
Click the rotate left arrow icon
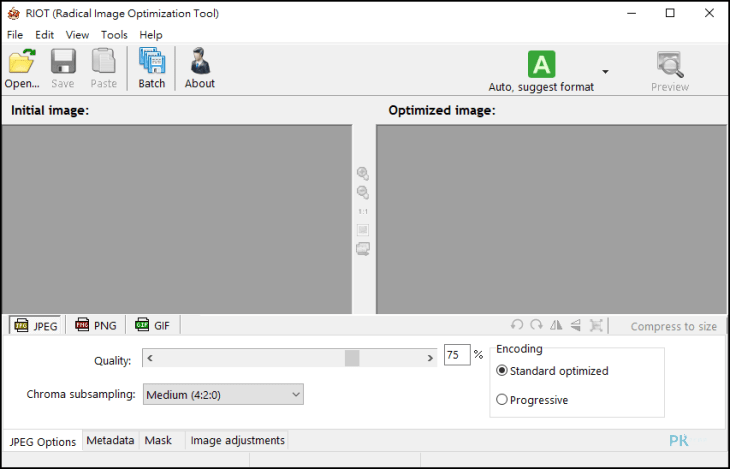pos(517,325)
